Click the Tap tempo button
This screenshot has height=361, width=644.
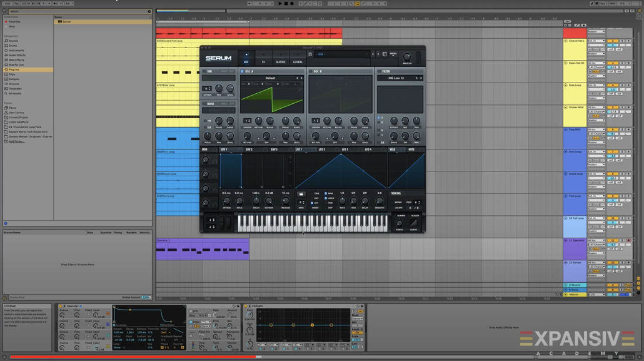[16, 3]
